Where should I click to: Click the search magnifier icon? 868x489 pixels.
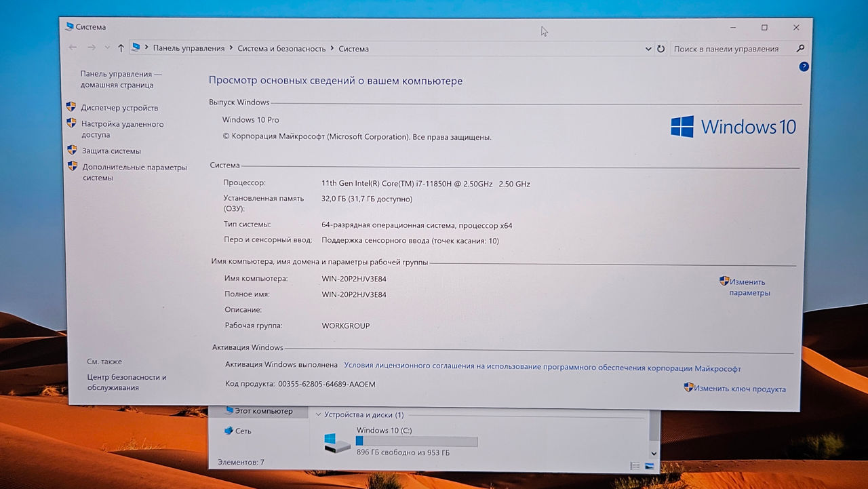click(x=800, y=49)
